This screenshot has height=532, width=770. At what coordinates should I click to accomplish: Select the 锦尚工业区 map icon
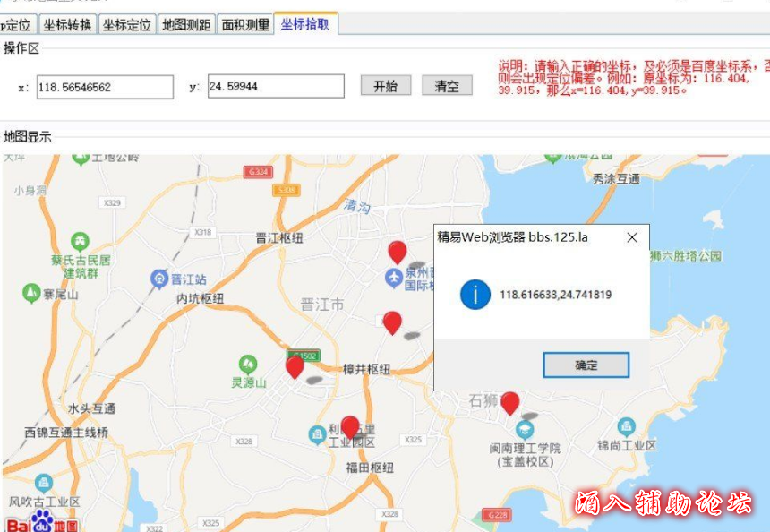click(627, 427)
